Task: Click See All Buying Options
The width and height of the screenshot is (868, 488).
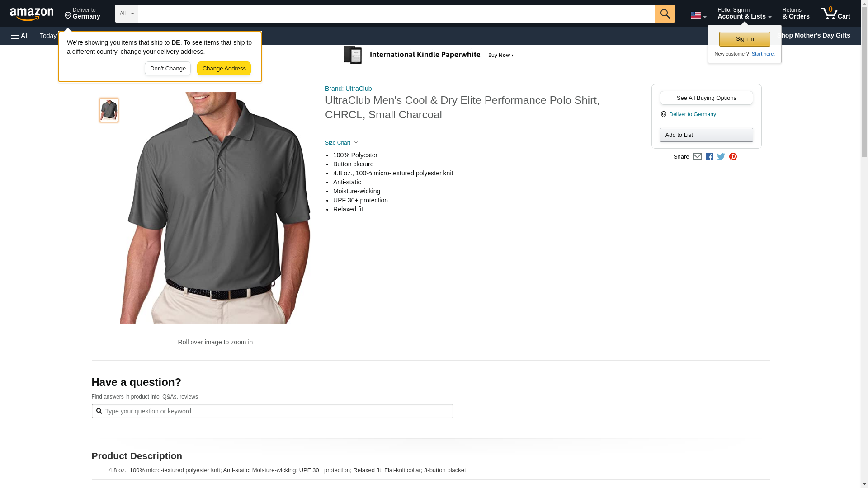Action: tap(706, 98)
